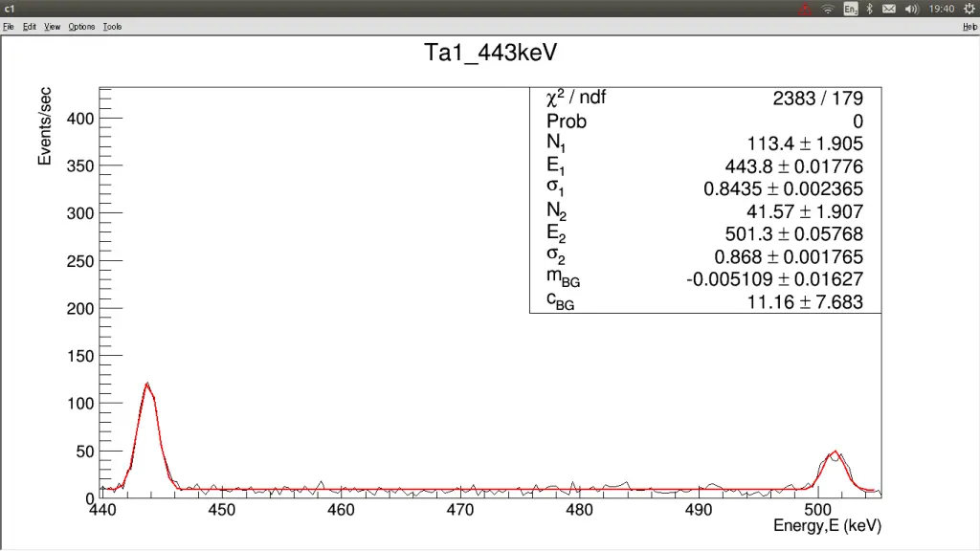Select the E2 value 501.3 ± 0.05768

793,233
